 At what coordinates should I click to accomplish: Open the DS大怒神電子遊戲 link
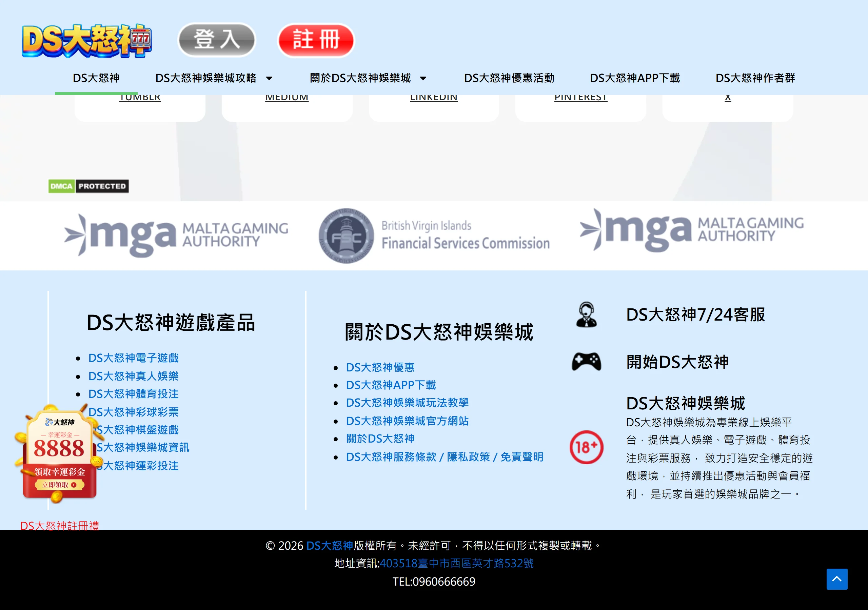pyautogui.click(x=134, y=358)
